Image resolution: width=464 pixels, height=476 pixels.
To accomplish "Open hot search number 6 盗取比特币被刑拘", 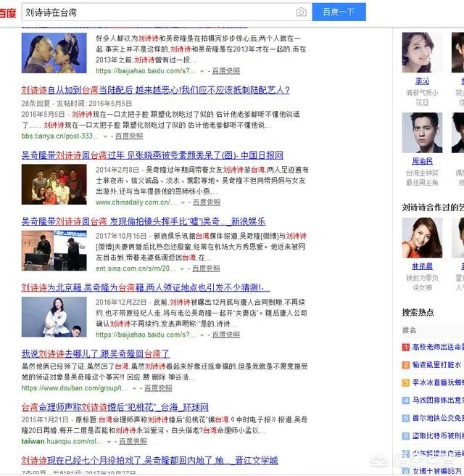I will (x=438, y=436).
